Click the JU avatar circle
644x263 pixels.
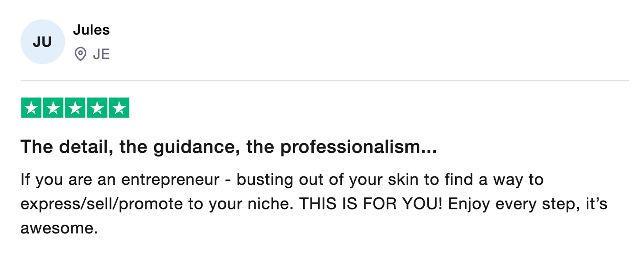(x=43, y=42)
